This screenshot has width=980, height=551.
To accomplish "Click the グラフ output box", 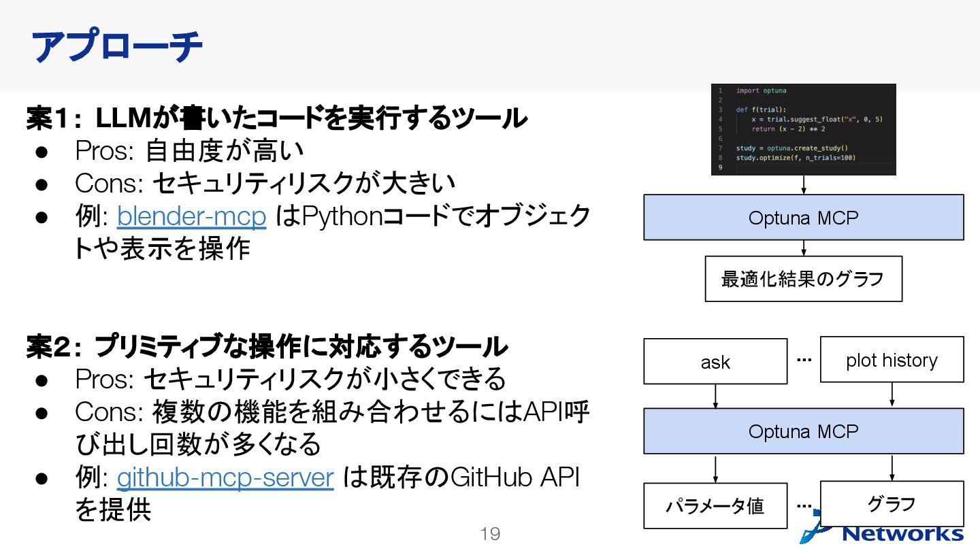I will tap(892, 503).
